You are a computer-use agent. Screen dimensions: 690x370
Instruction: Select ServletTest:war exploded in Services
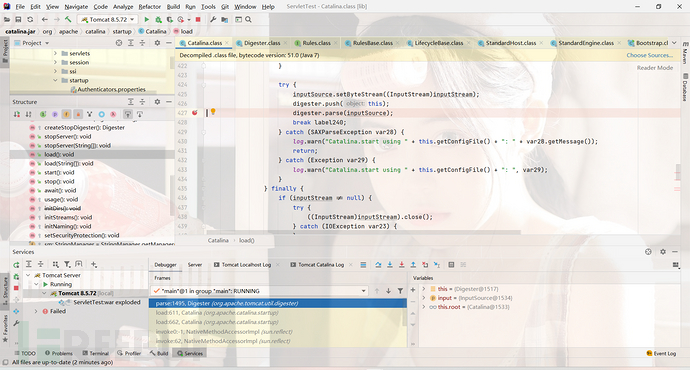pos(106,302)
